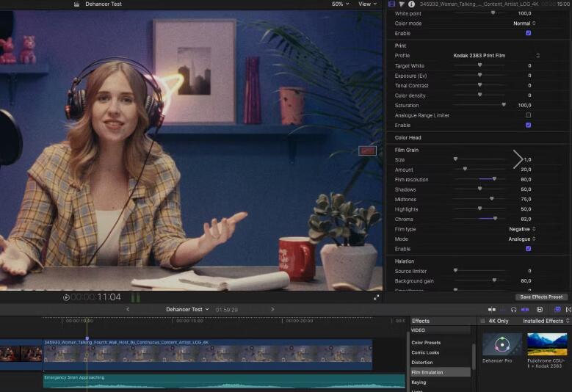
Task: Open the info inspector icon
Action: click(411, 4)
